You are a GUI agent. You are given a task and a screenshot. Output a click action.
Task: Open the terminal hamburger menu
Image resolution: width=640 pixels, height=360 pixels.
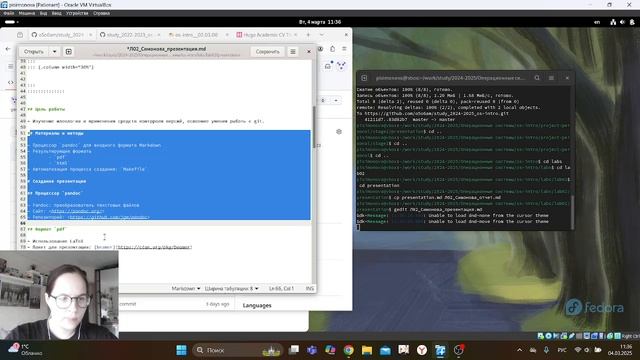click(x=551, y=78)
